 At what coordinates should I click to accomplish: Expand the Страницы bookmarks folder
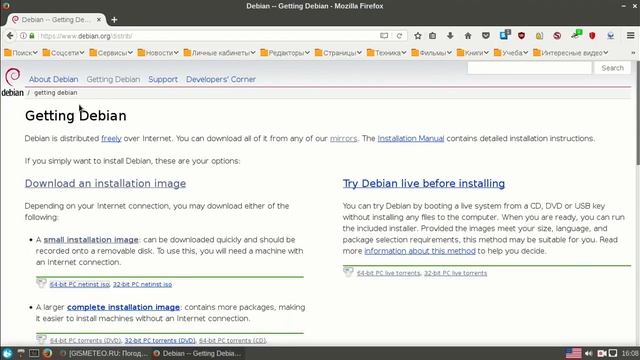pyautogui.click(x=338, y=53)
